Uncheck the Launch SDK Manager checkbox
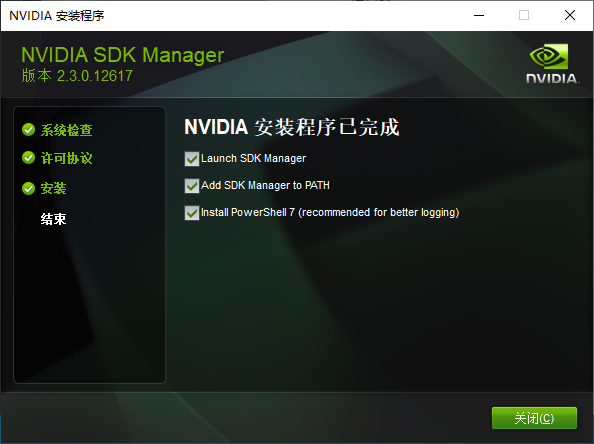The height and width of the screenshot is (444, 594). 192,159
